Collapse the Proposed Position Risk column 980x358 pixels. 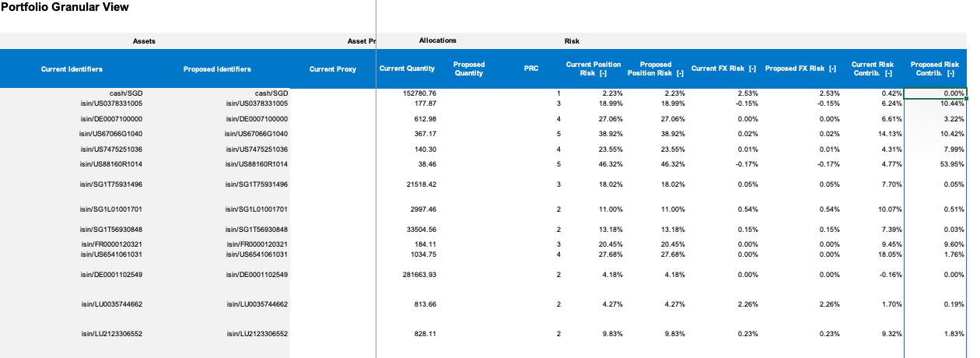click(681, 74)
